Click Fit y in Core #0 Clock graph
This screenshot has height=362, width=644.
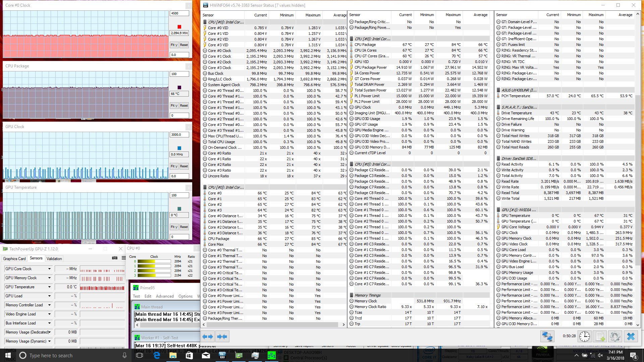[174, 45]
